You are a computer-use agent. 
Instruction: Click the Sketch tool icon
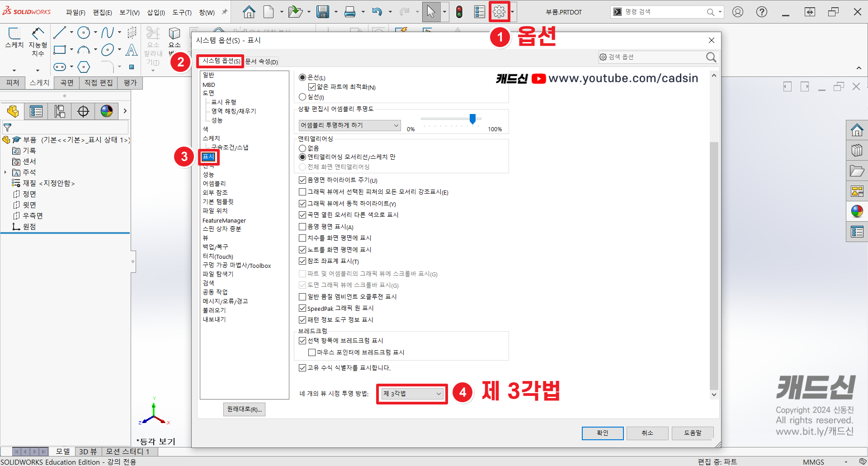14,38
